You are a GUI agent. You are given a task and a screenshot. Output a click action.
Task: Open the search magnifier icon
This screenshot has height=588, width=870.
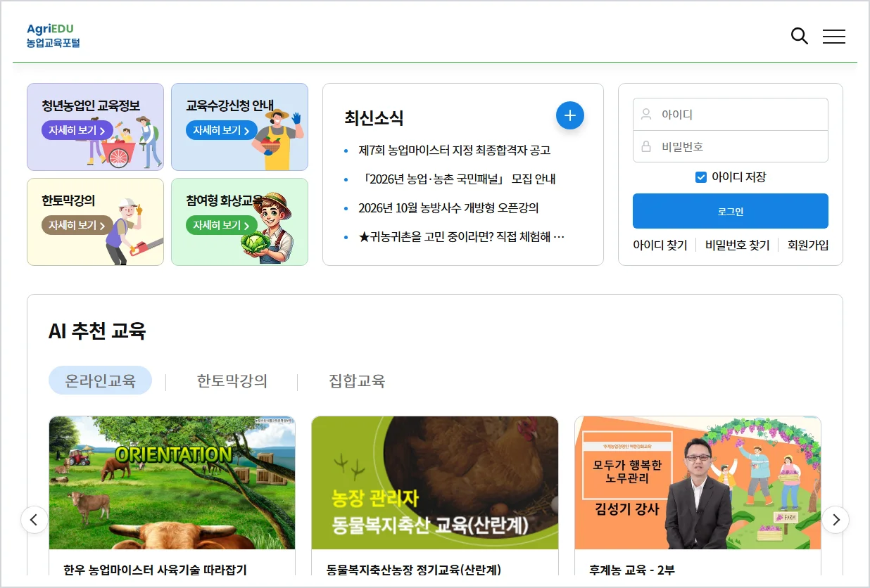tap(799, 36)
